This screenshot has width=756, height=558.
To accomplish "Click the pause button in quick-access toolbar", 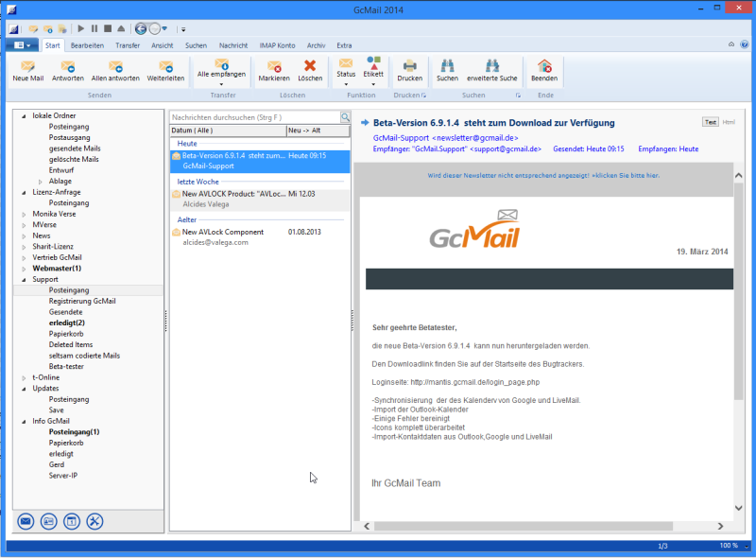I will [x=94, y=28].
